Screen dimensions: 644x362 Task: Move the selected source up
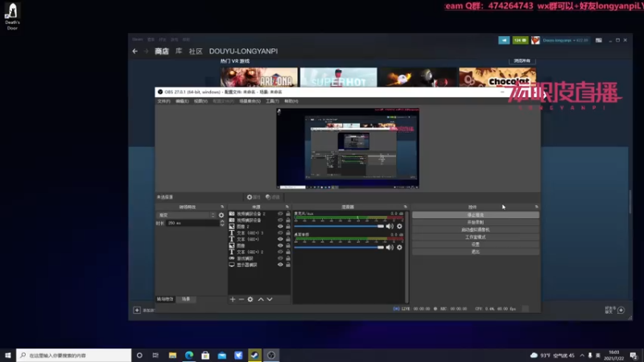pos(261,299)
